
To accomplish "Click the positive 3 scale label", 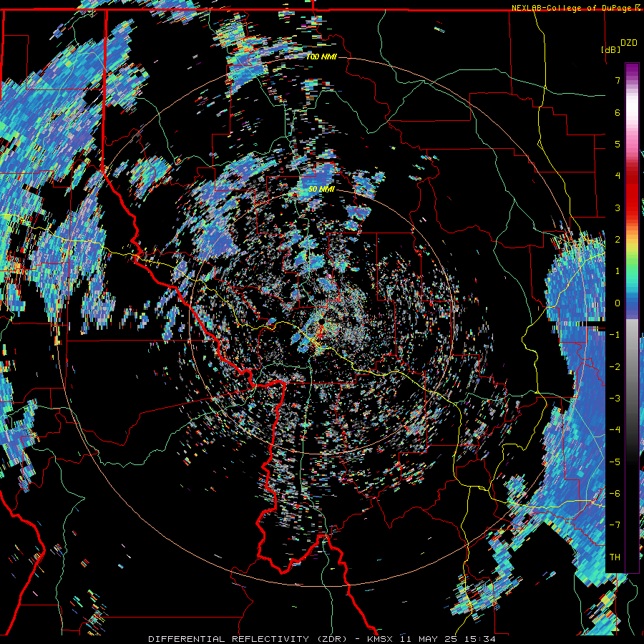I will (x=618, y=208).
